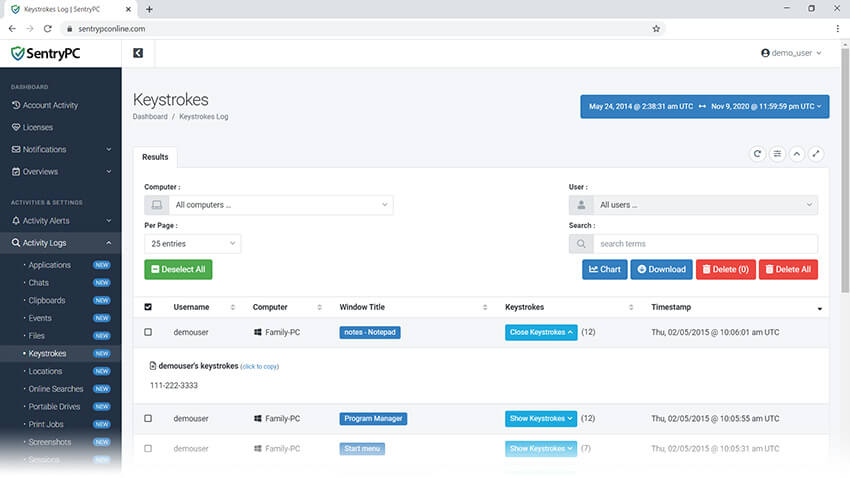Expand Results panel to fullscreen
This screenshot has width=850, height=478.
(x=817, y=154)
